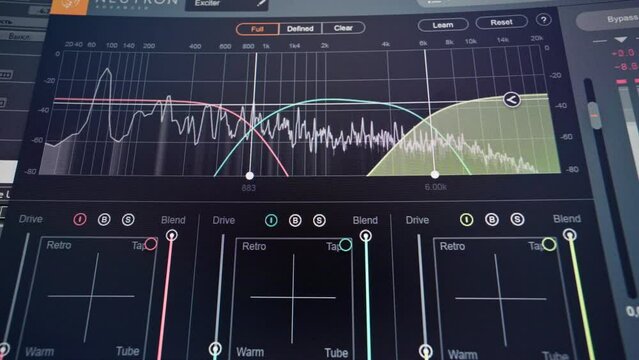Click Warm corner in teal band pad
Image resolution: width=639 pixels, height=360 pixels.
[250, 352]
